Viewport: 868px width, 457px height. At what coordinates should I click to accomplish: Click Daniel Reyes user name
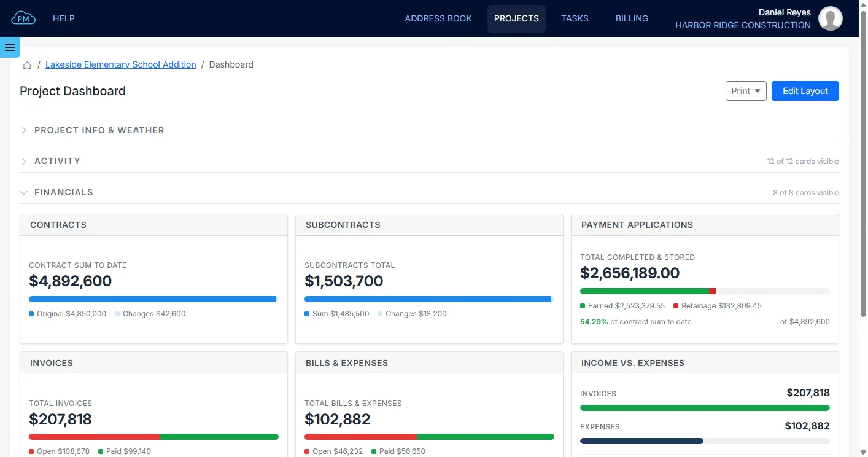click(785, 12)
